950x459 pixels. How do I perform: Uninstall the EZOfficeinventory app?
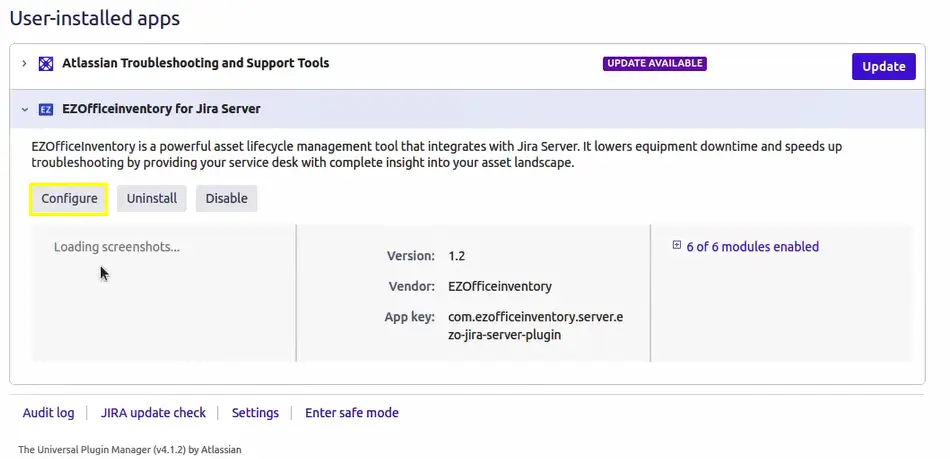pyautogui.click(x=151, y=199)
